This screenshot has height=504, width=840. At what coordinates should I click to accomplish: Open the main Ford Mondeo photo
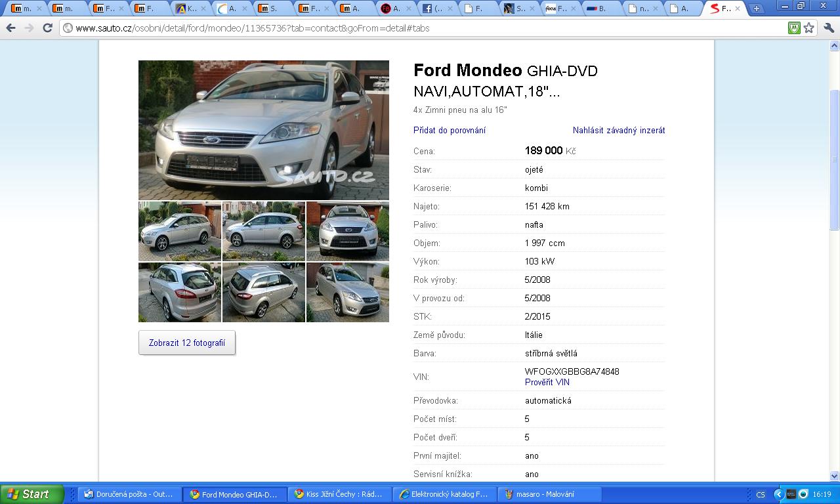click(263, 130)
